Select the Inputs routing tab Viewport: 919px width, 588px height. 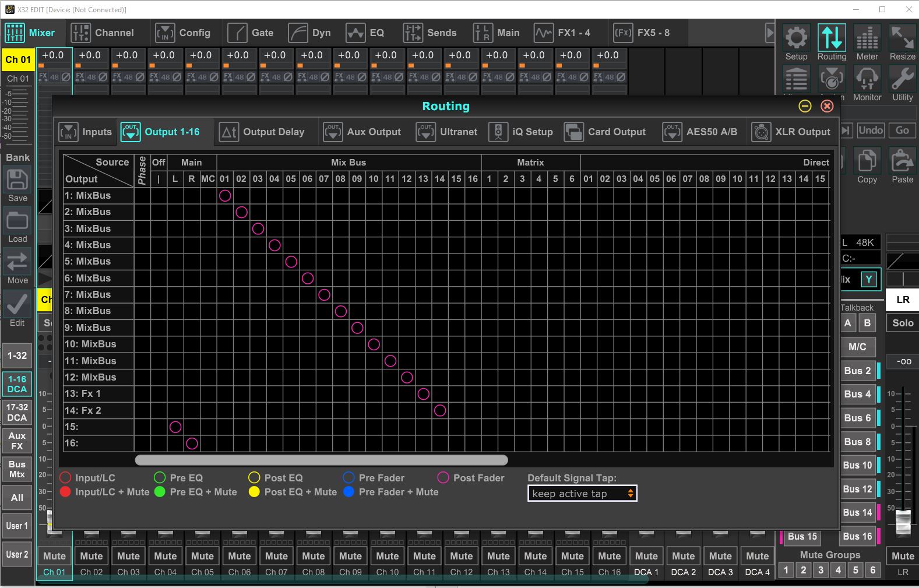pyautogui.click(x=86, y=132)
